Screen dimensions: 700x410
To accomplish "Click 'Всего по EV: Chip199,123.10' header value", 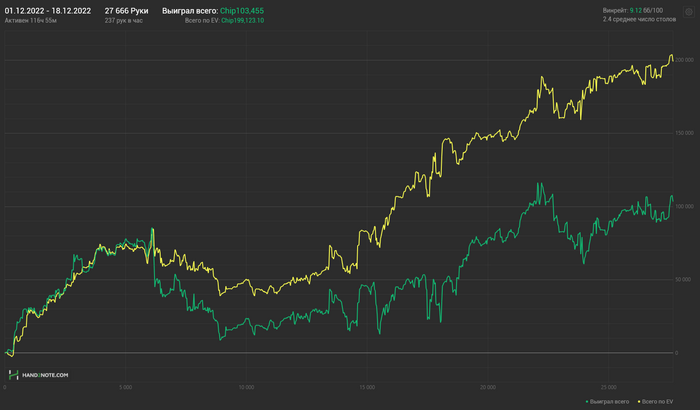I will tap(225, 21).
